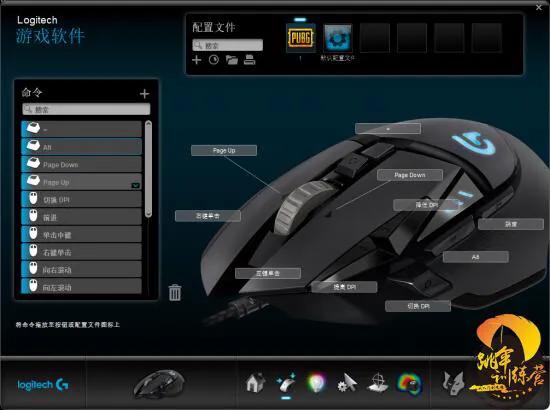Click the command search field
This screenshot has width=550, height=410.
coord(86,109)
